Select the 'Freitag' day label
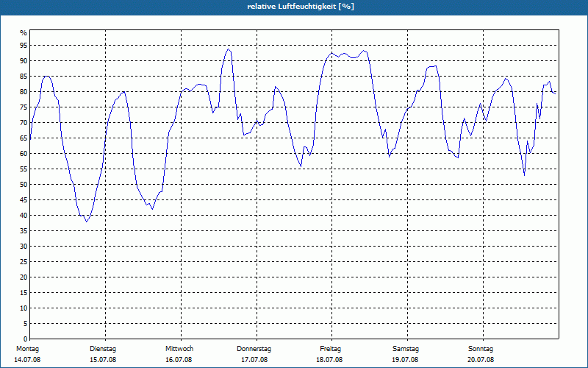Viewport: 588px width, 368px height. (x=330, y=349)
